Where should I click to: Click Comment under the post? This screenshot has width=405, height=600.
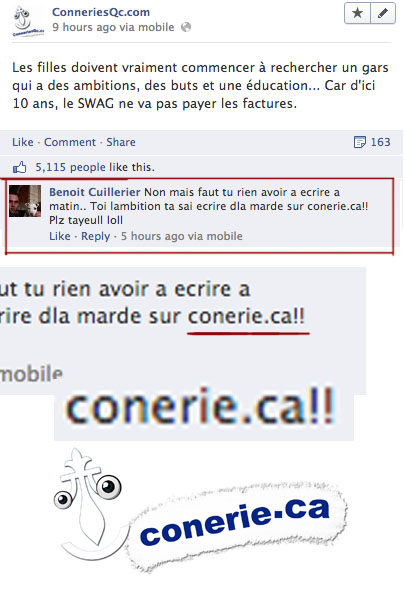point(70,142)
